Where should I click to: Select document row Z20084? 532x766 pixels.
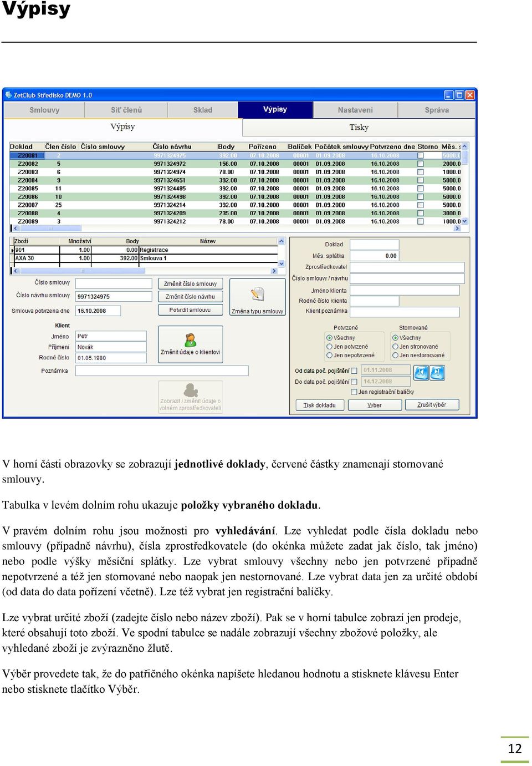point(236,180)
